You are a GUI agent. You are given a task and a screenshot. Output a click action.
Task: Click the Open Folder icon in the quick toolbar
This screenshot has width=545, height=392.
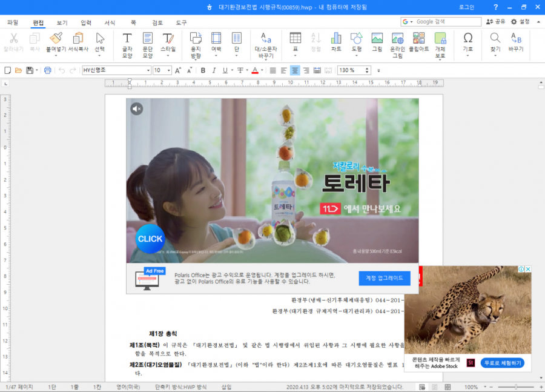tap(18, 70)
